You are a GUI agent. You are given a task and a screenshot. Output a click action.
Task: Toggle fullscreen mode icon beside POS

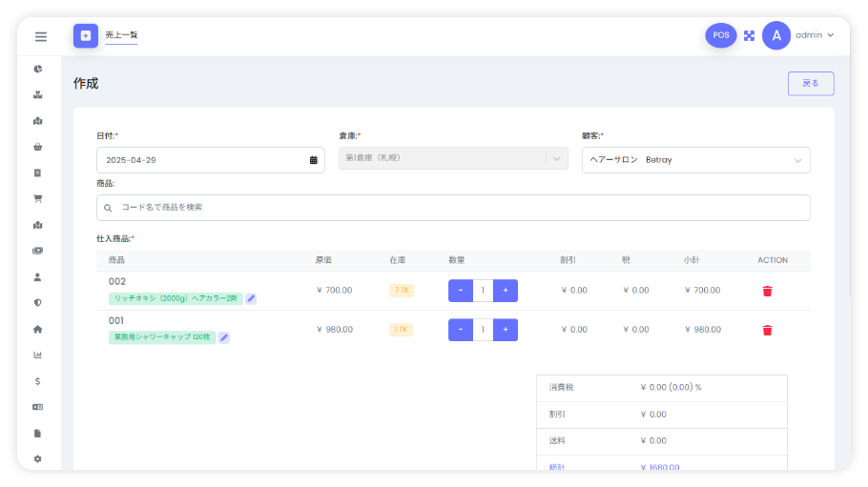point(749,35)
